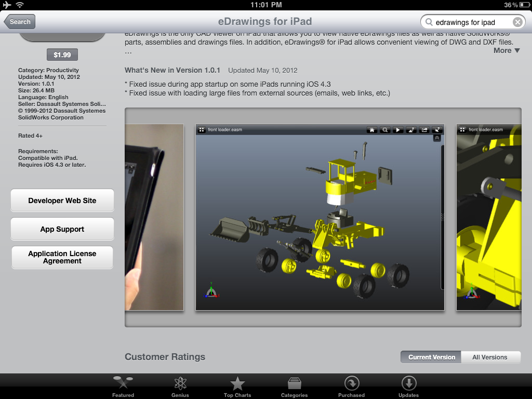Tap the Wi-Fi icon in status bar
Viewport: 532px width, 399px height.
[x=20, y=5]
